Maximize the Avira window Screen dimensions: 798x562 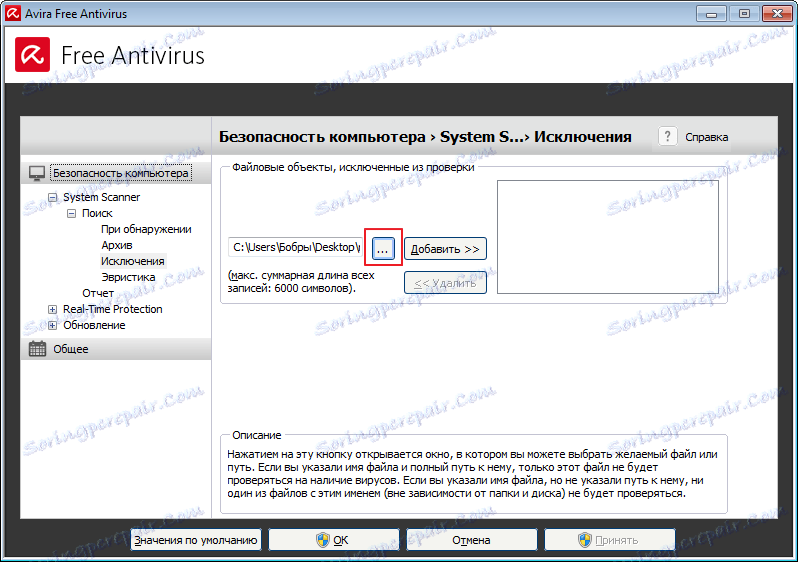744,14
